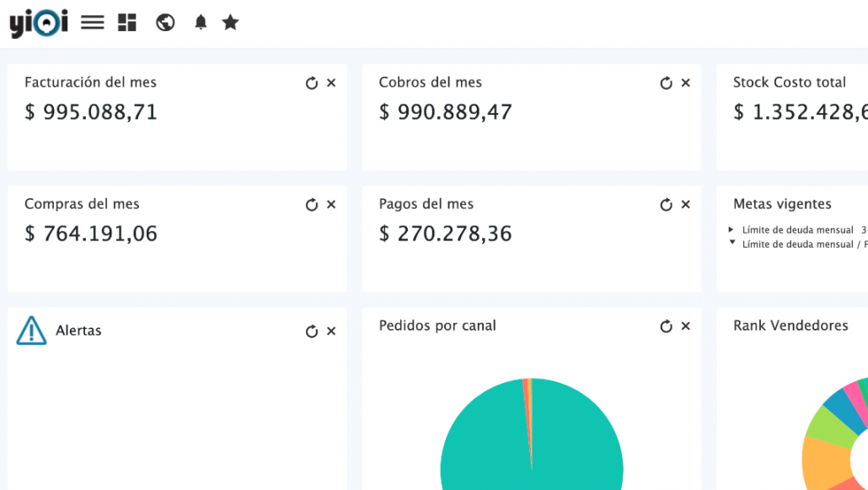This screenshot has width=868, height=490.
Task: Click the yiqi logo
Action: (39, 24)
